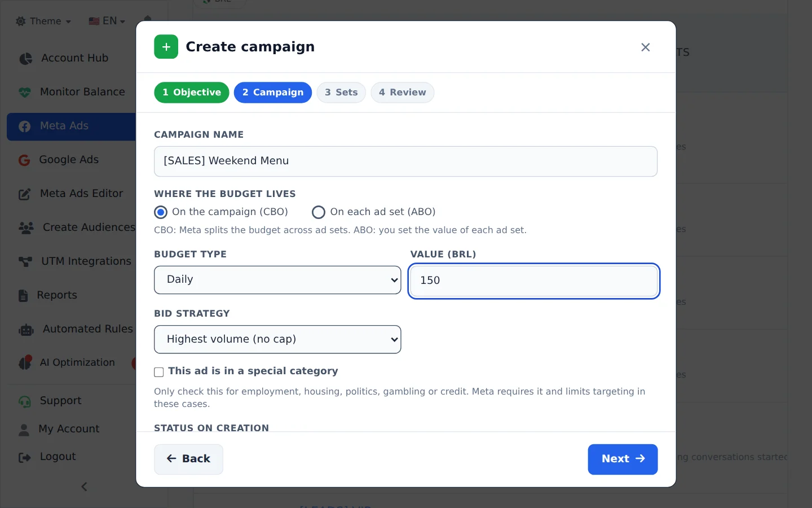The width and height of the screenshot is (812, 508).
Task: Click the Reports document icon
Action: click(x=23, y=295)
